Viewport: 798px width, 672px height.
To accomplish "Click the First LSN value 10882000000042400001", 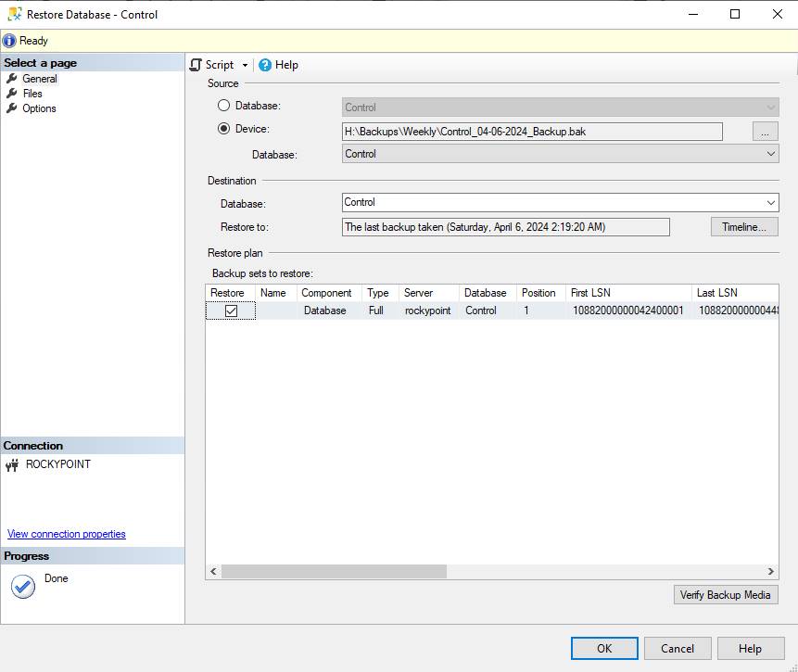I will [x=628, y=311].
